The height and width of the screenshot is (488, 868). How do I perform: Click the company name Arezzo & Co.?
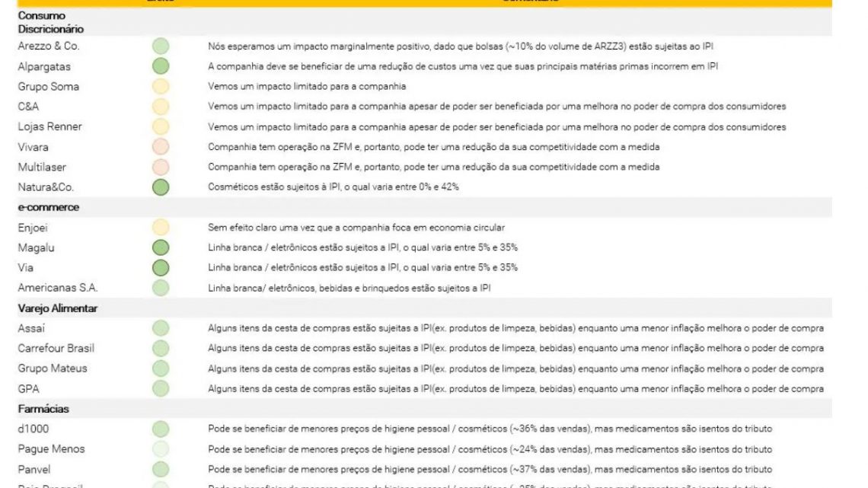click(48, 46)
